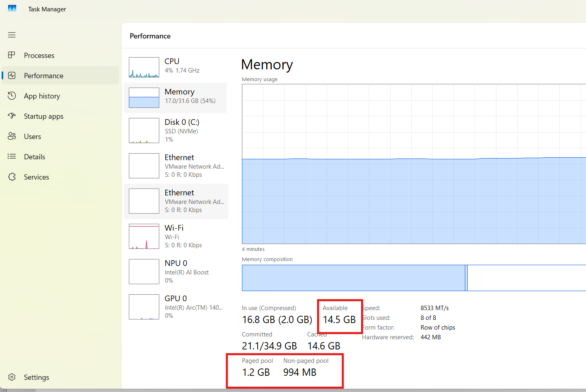
Task: Select the CPU mini graph thumbnail
Action: tap(144, 67)
